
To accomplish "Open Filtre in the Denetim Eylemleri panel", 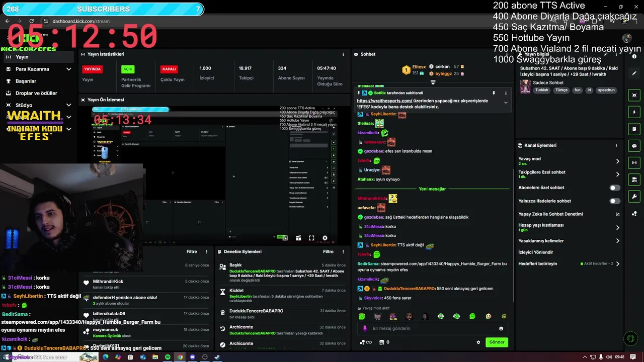I will (328, 251).
